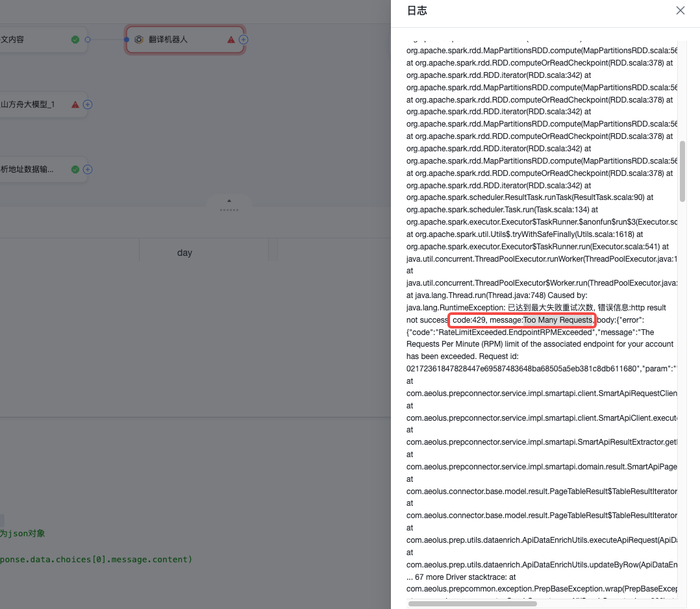Viewport: 700px width, 609px height.
Task: Click the plus icon on 析地址数据输... node
Action: [x=88, y=169]
